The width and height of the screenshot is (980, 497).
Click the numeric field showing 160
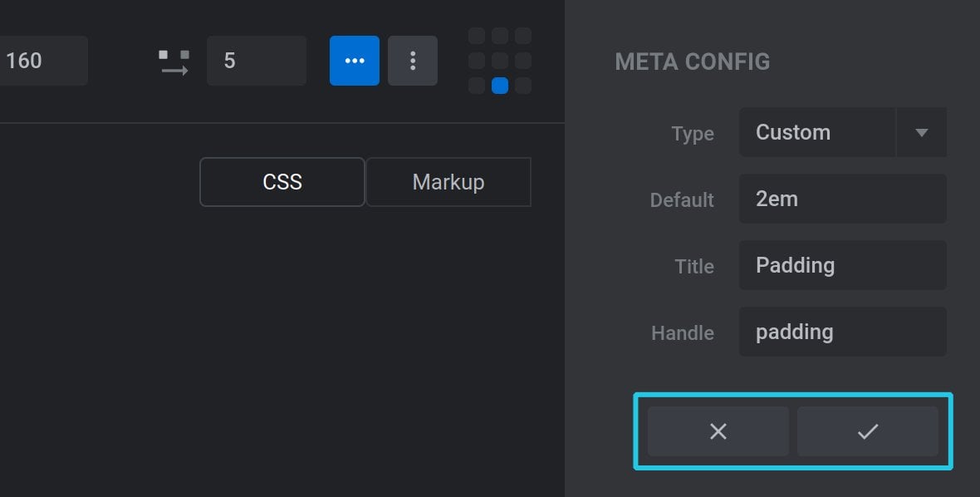click(42, 61)
